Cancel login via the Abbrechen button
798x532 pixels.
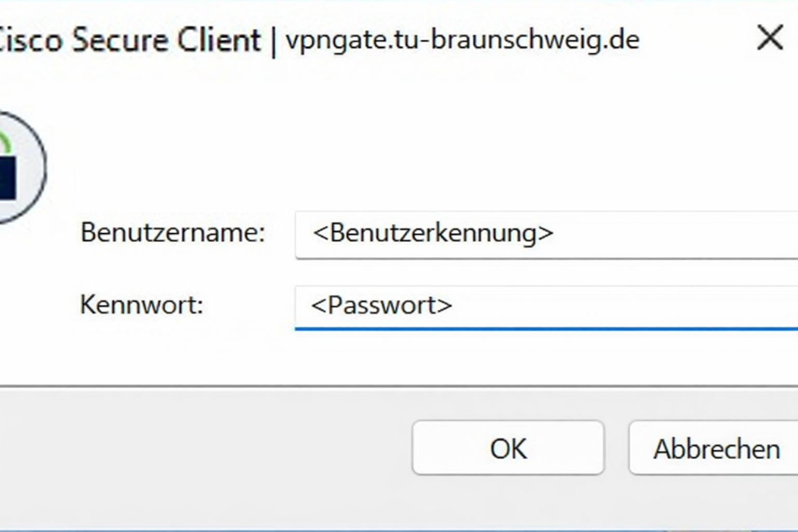(716, 449)
